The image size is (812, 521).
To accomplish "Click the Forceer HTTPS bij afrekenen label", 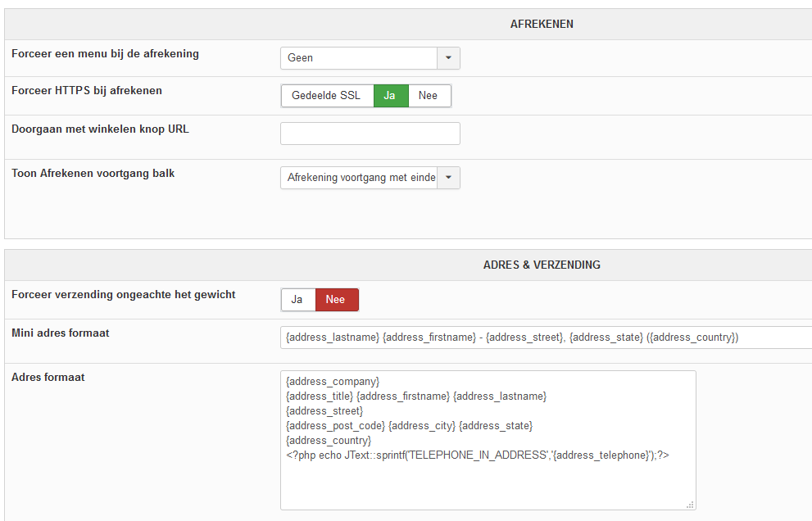I will (x=87, y=91).
